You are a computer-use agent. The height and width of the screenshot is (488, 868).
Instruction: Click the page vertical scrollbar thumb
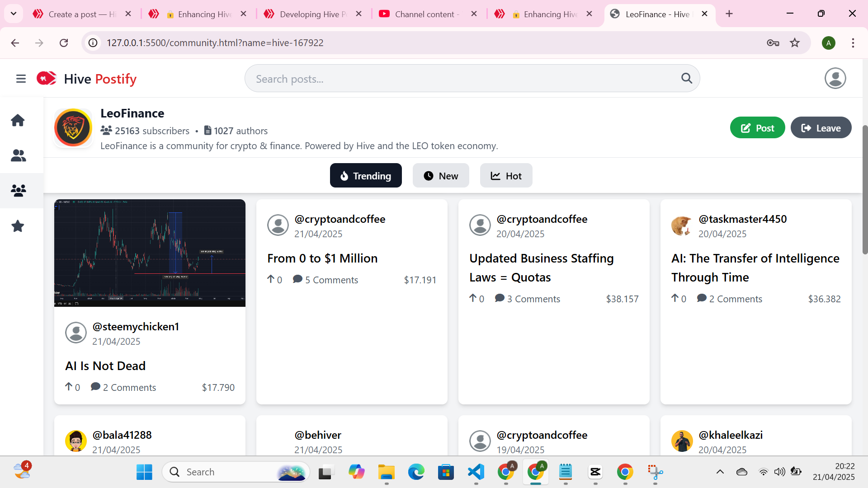[x=865, y=190]
